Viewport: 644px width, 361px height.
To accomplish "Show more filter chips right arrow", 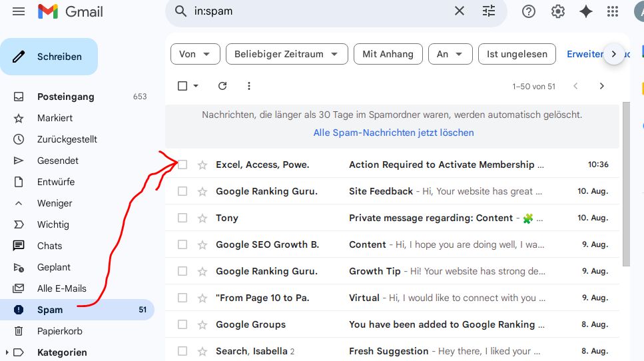I will (613, 54).
